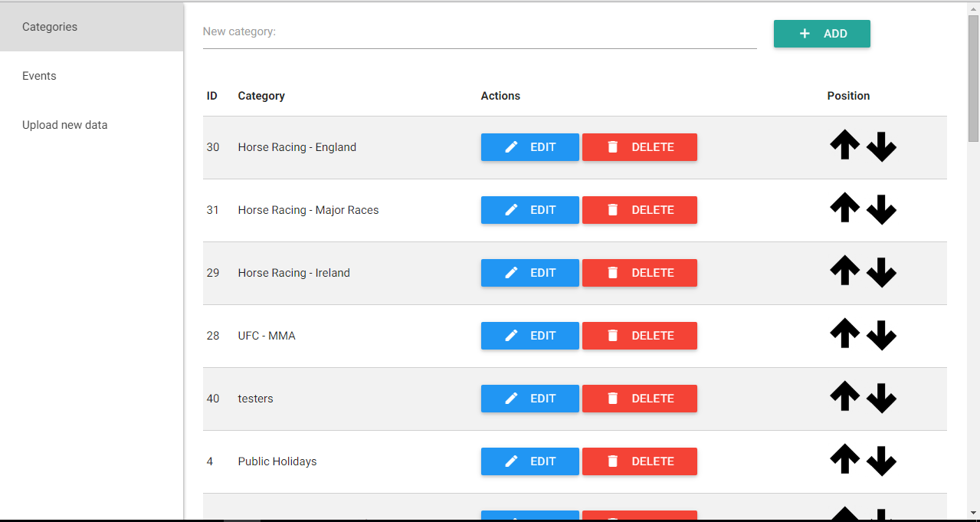Screen dimensions: 980x522
Task: Edit the Public Holidays category
Action: click(x=529, y=461)
